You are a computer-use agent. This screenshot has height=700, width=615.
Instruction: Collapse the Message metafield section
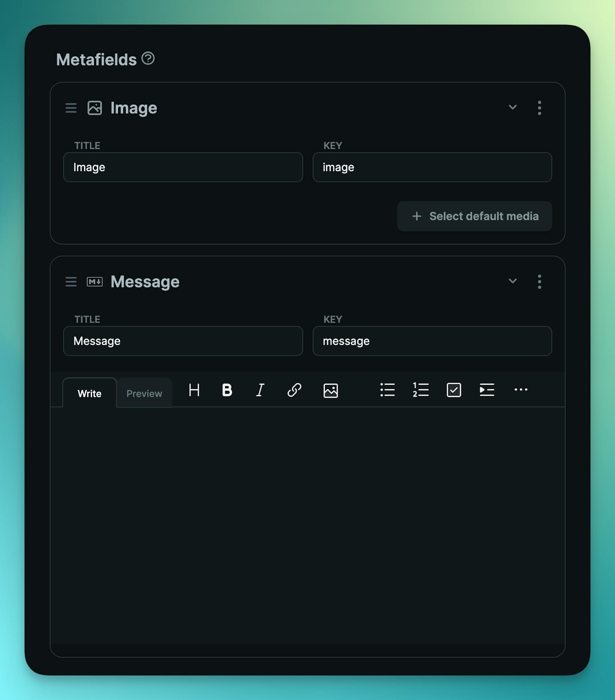(x=512, y=282)
